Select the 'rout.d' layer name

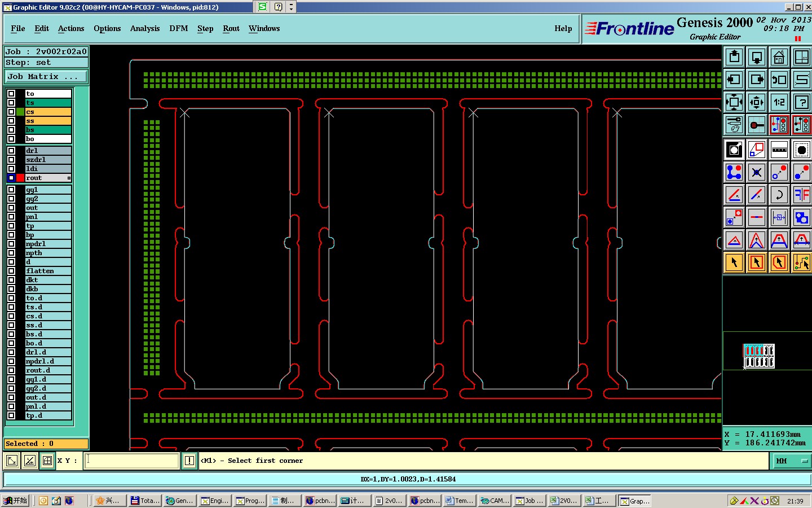pyautogui.click(x=48, y=370)
